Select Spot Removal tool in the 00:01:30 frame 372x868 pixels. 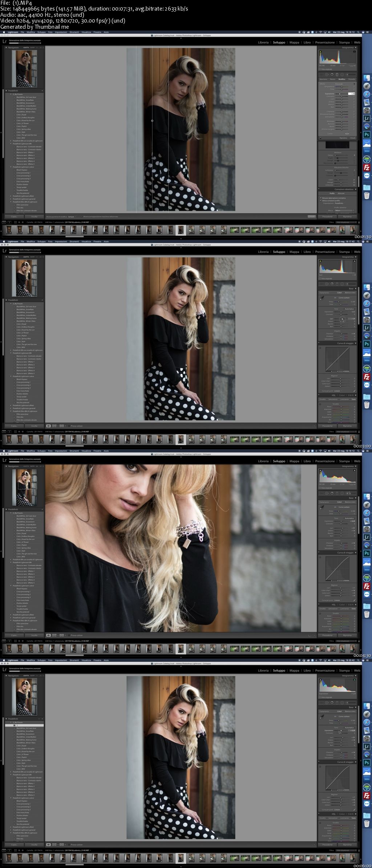327,74
